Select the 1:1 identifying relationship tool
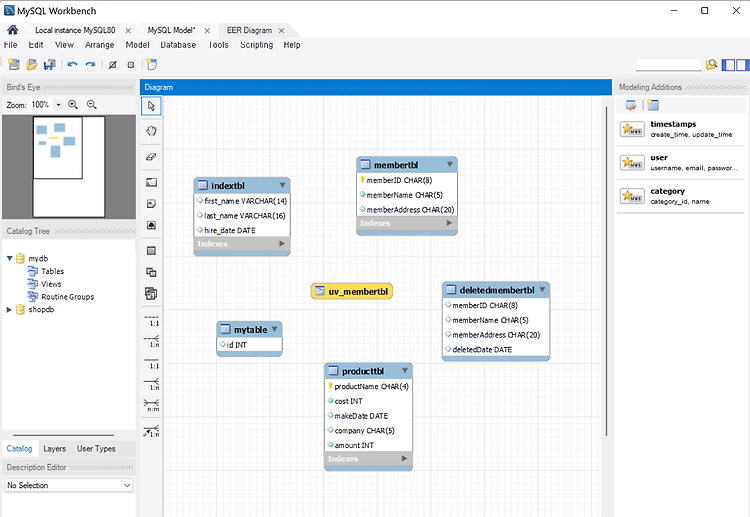The image size is (750, 517). [152, 363]
